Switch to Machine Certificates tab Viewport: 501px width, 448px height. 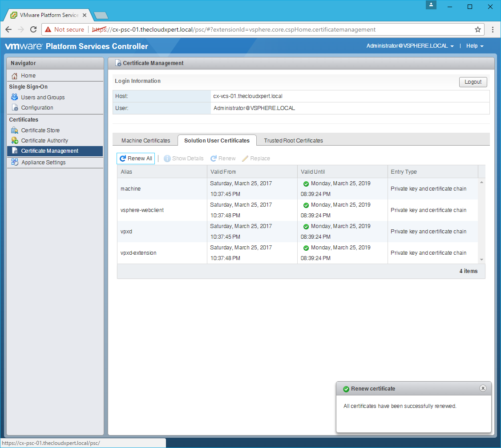coord(145,140)
